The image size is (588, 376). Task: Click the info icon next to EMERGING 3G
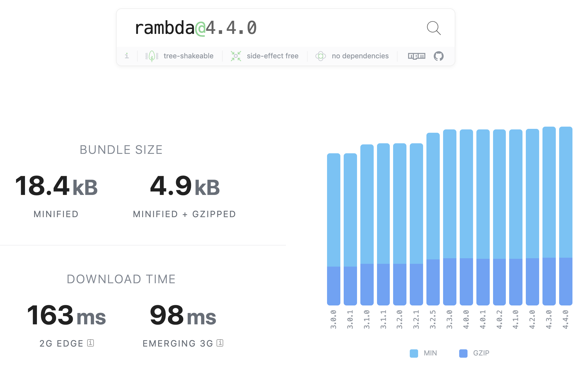(x=220, y=343)
